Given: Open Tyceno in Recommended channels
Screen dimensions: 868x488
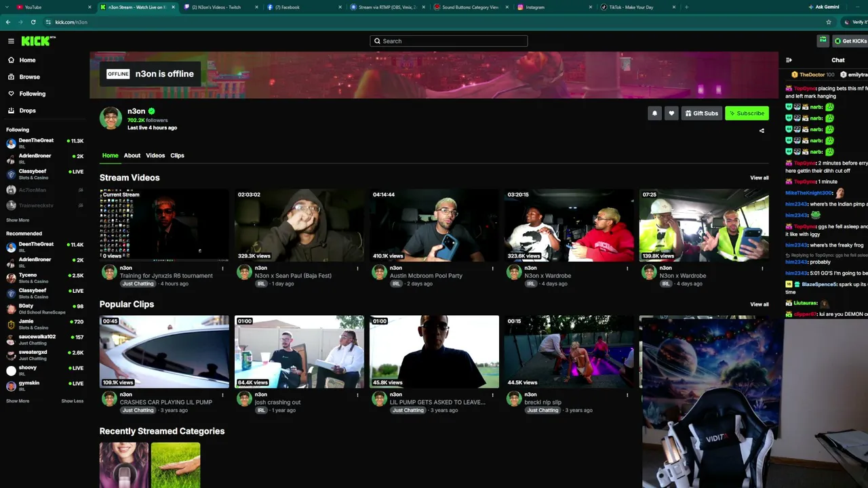Looking at the screenshot, I should (x=45, y=278).
